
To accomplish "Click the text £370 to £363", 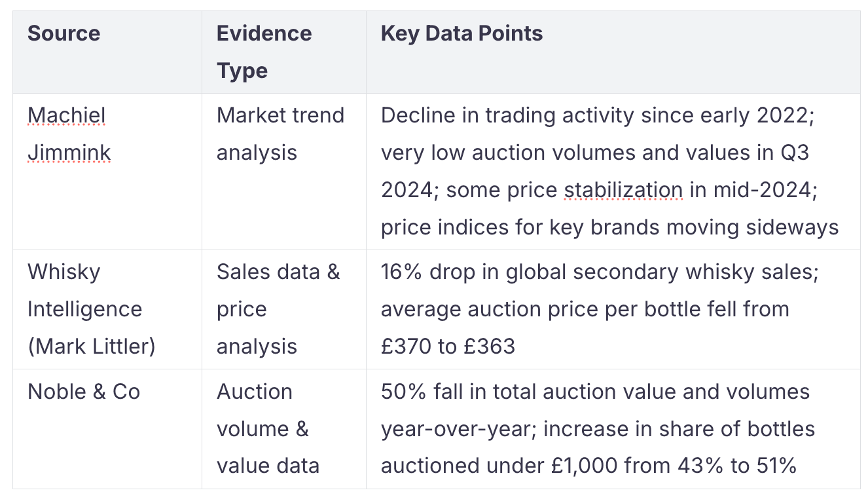I will tap(448, 346).
